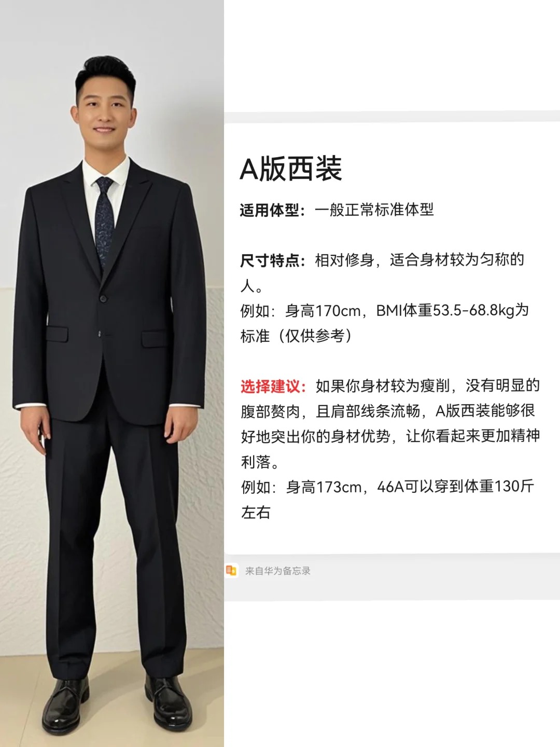
Task: Click the text 一般正常标准体型
Action: [x=374, y=210]
